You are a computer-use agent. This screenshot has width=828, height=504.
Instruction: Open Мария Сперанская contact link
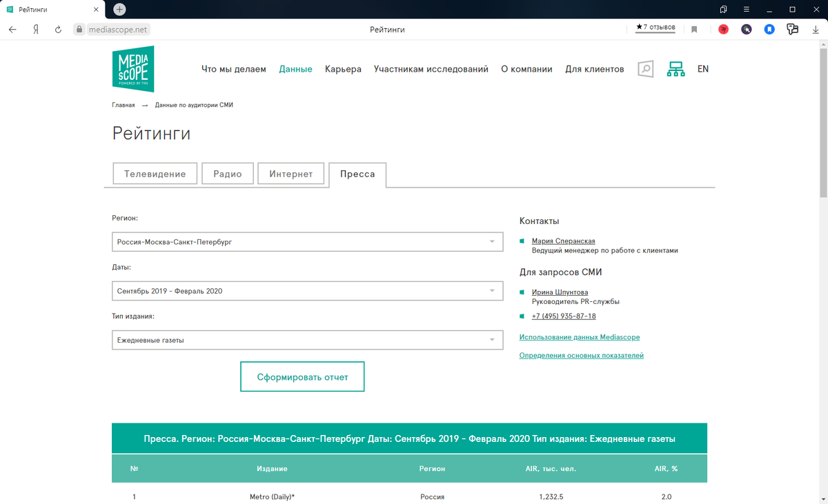click(563, 241)
